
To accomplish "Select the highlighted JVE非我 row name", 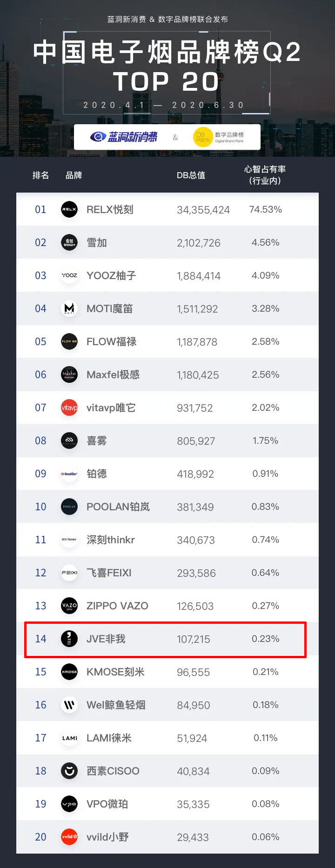I will (106, 639).
